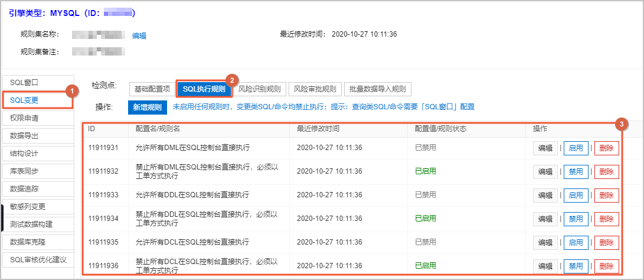Delete rule 11911931
Image resolution: width=644 pixels, height=280 pixels.
point(607,148)
